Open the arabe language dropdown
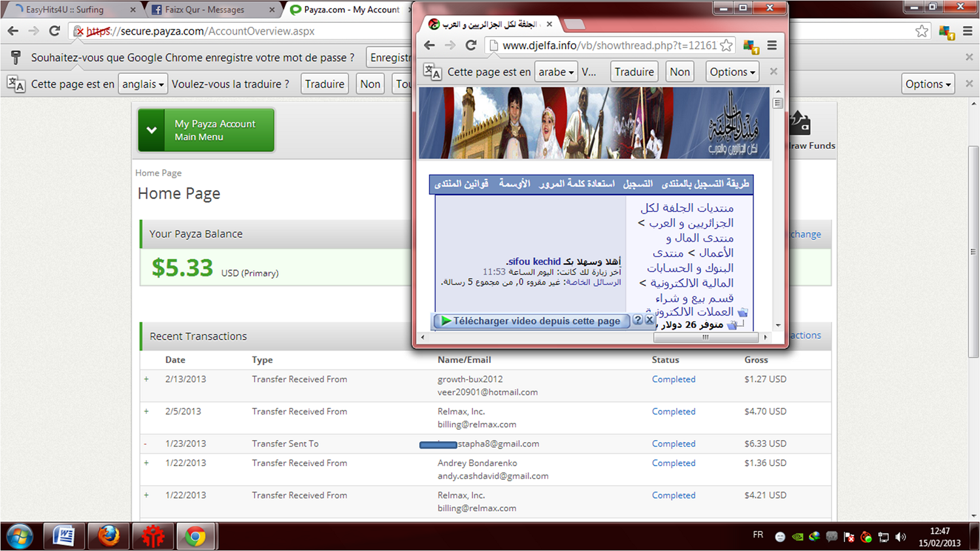 click(x=556, y=72)
